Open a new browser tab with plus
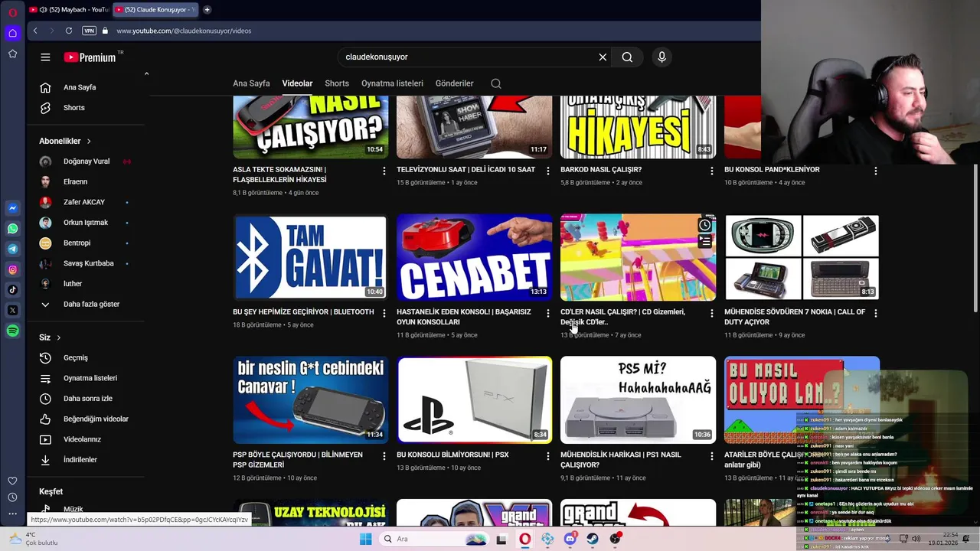980x551 pixels. coord(207,10)
